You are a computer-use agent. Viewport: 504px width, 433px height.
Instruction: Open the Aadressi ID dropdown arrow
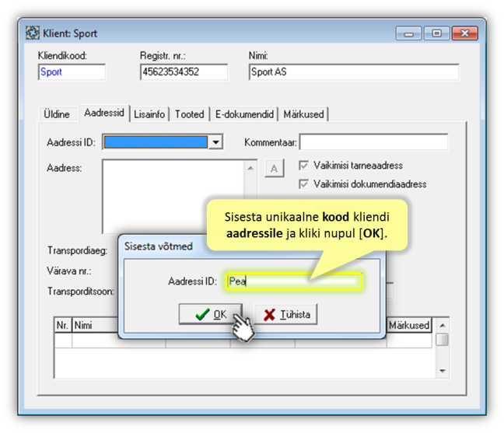click(215, 142)
